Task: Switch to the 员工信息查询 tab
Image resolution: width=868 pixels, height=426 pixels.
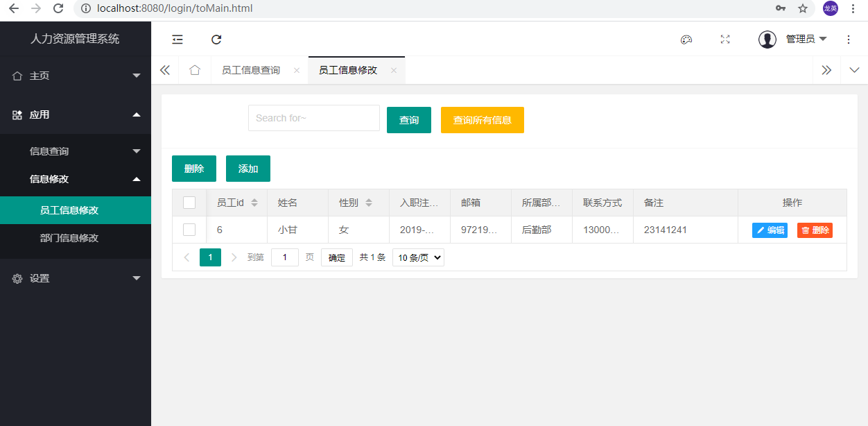Action: 251,70
